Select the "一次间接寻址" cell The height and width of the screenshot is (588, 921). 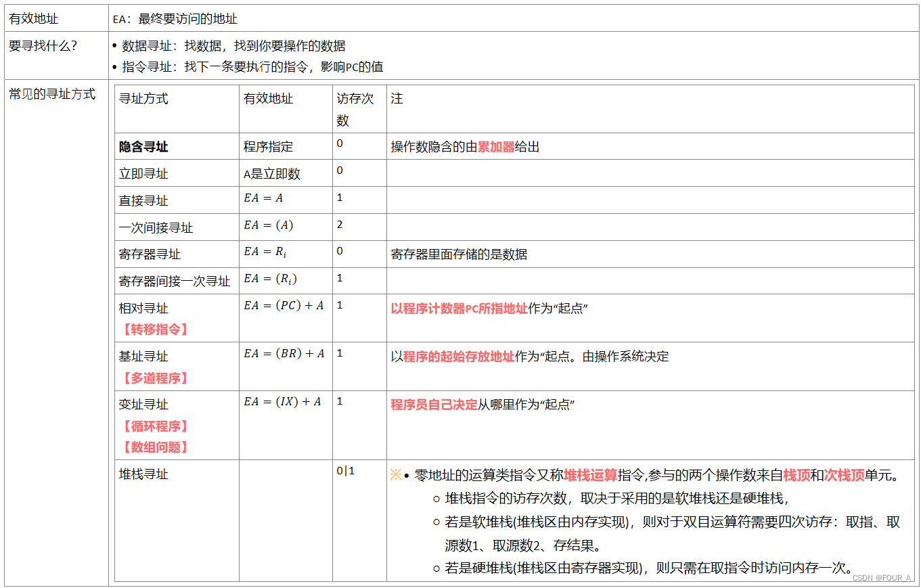click(x=156, y=228)
